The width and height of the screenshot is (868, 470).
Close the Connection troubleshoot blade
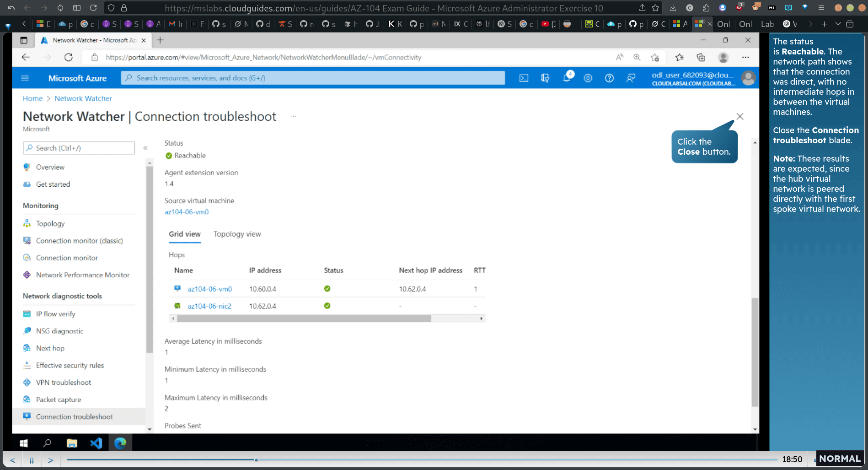(740, 117)
